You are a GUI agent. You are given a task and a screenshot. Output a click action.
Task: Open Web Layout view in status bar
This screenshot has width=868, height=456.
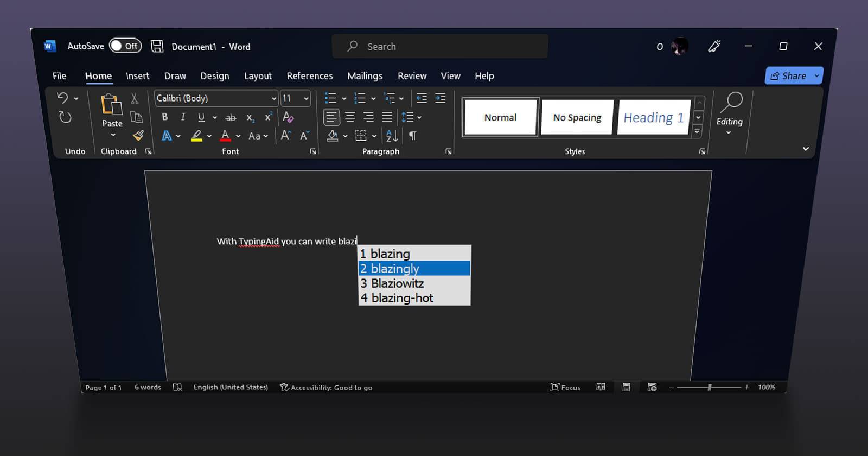[x=652, y=387]
